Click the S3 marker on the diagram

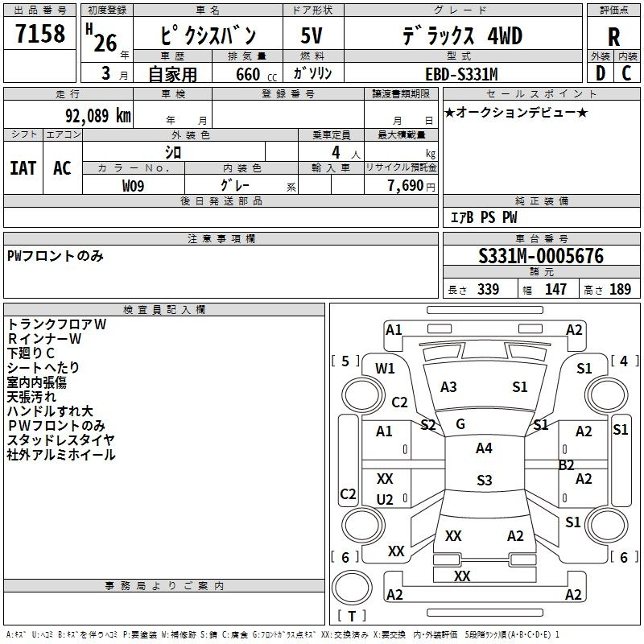coord(484,481)
